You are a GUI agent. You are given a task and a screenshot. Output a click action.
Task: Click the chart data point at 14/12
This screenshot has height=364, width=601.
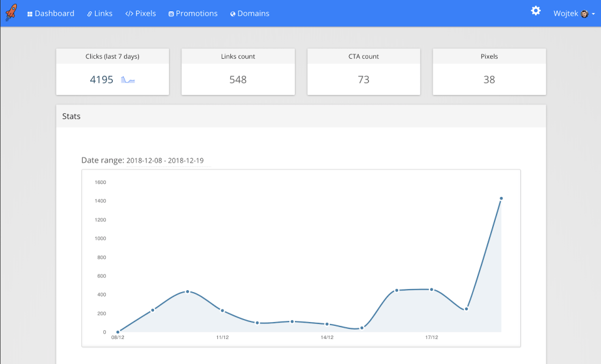(x=327, y=324)
